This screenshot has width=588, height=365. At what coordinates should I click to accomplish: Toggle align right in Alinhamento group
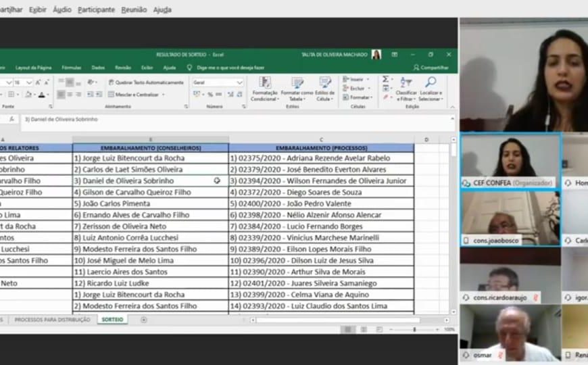click(x=78, y=95)
